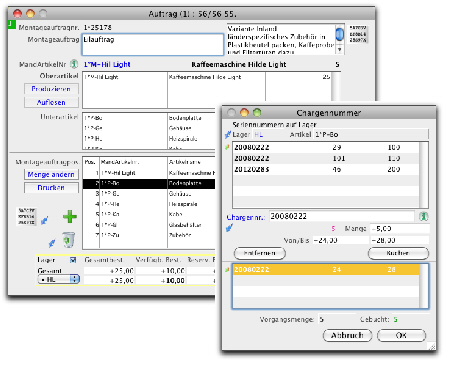454x366 pixels.
Task: Open the HL warehouse dropdown
Action: point(59,279)
